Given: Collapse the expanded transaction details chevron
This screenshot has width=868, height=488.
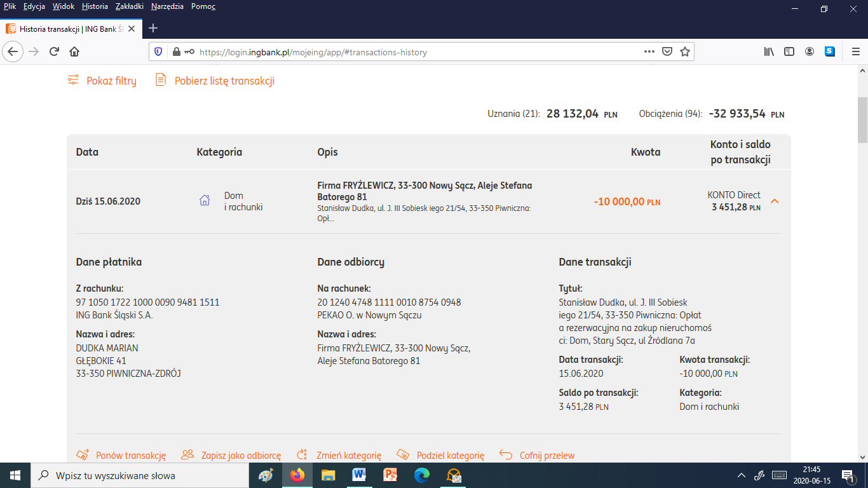Looking at the screenshot, I should pos(774,201).
